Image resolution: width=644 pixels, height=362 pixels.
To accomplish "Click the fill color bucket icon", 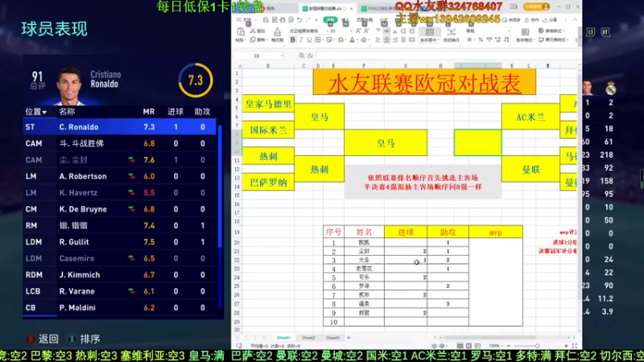I will tap(341, 39).
